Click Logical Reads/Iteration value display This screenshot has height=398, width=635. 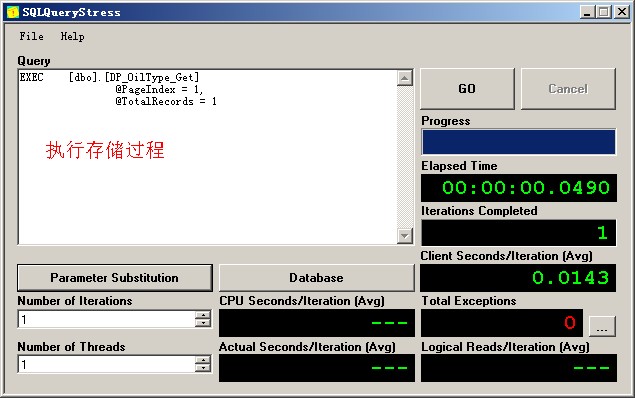point(519,368)
